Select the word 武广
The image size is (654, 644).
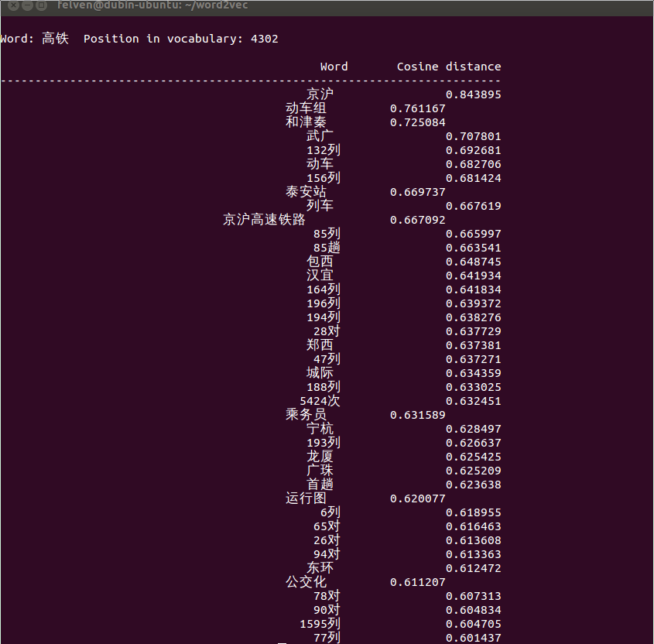pyautogui.click(x=320, y=136)
